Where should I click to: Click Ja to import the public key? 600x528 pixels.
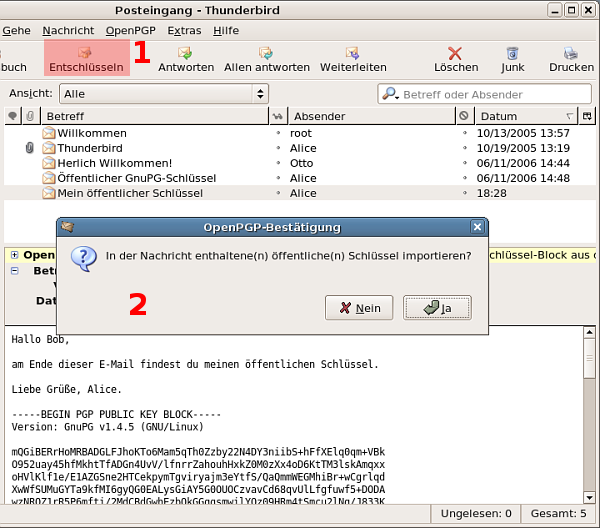pyautogui.click(x=437, y=308)
